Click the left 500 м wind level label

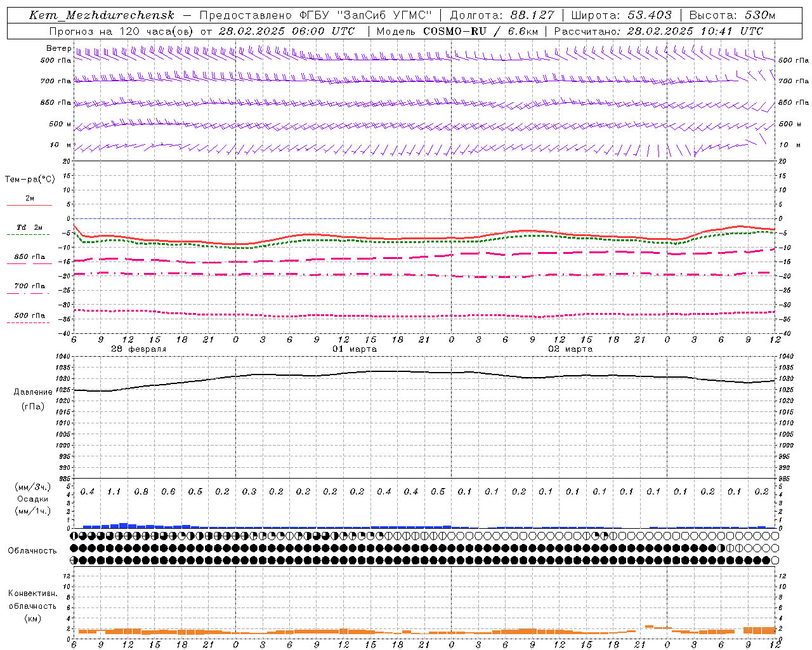pos(60,124)
